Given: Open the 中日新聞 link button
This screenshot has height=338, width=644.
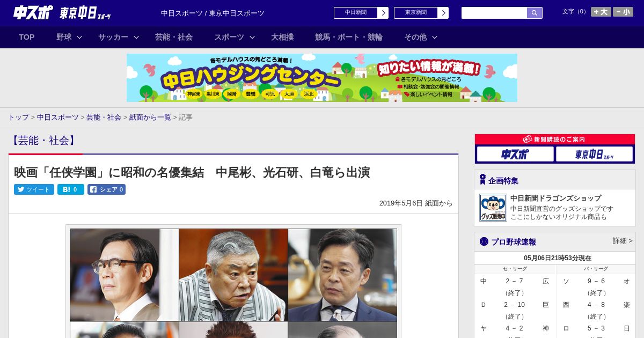Looking at the screenshot, I should tap(355, 13).
